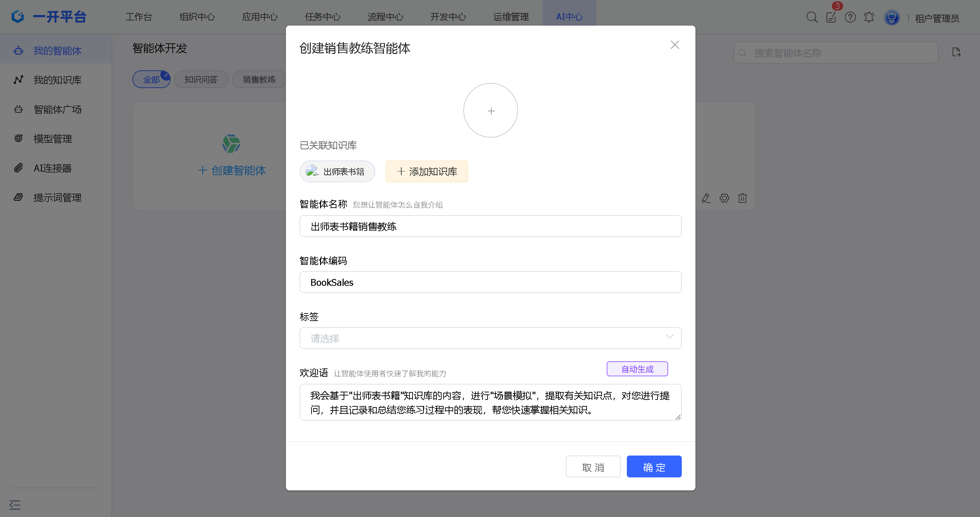The width and height of the screenshot is (980, 517).
Task: Click the trash delete icon on agent card
Action: [742, 198]
